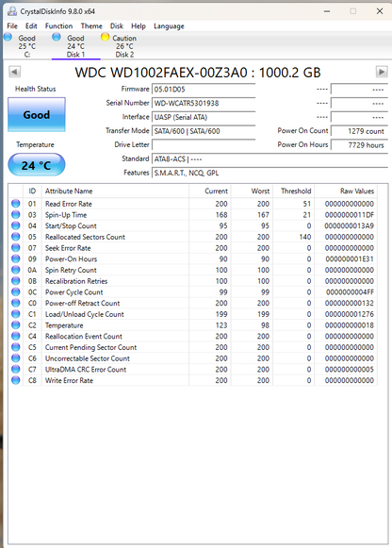Viewport: 392px width, 548px height.
Task: Click the Firmware field 05.01D05
Action: coord(204,89)
